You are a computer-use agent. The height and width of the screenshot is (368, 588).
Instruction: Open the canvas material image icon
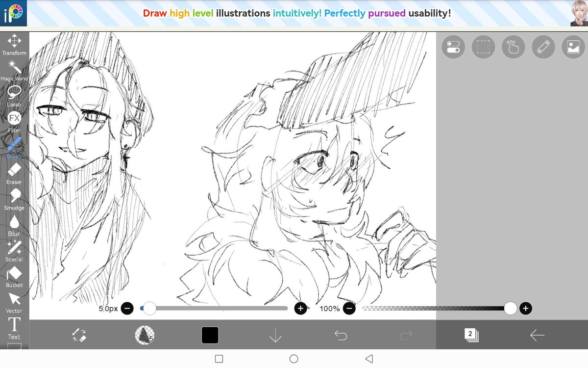(573, 47)
